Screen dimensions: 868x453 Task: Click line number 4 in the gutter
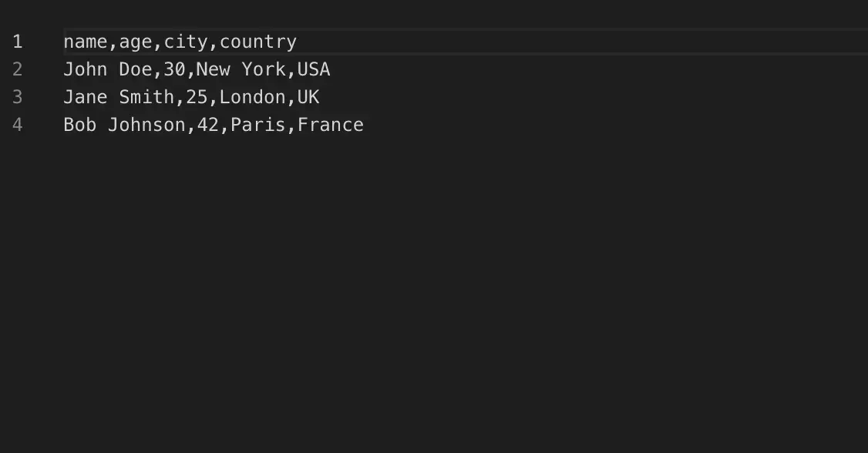click(17, 125)
